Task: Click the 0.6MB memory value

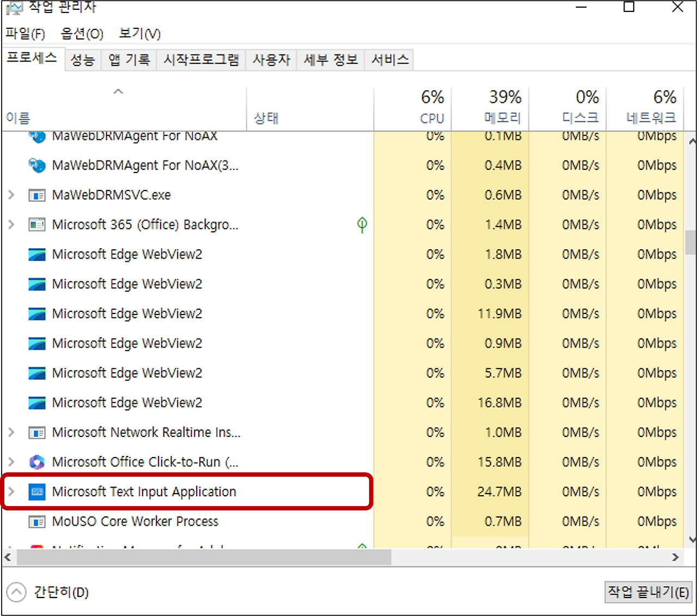Action: pos(503,195)
